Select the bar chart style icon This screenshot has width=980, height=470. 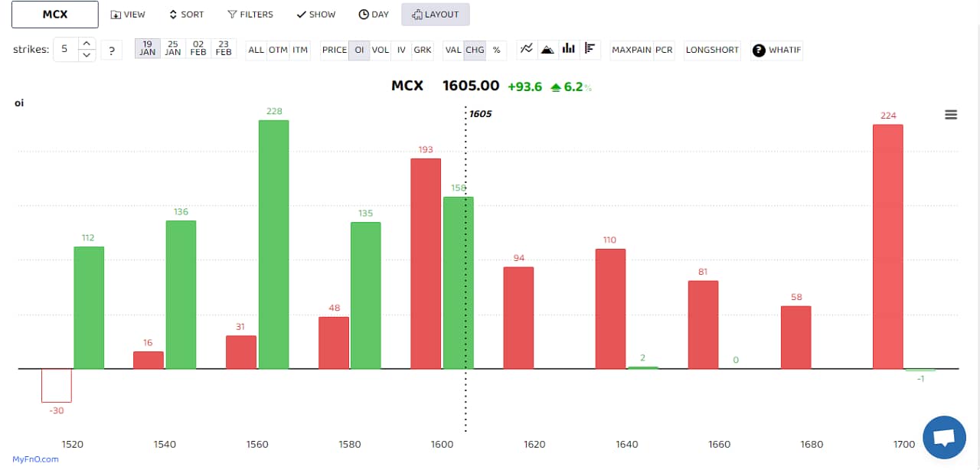coord(568,49)
